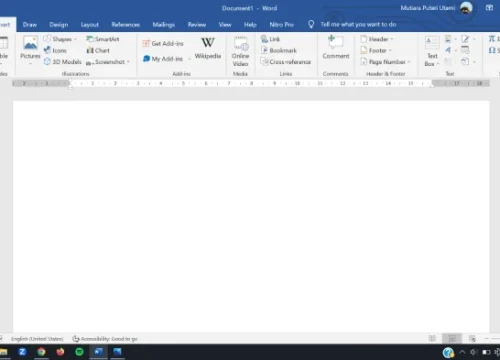Open the Mailings tab
The height and width of the screenshot is (360, 500).
pyautogui.click(x=164, y=25)
